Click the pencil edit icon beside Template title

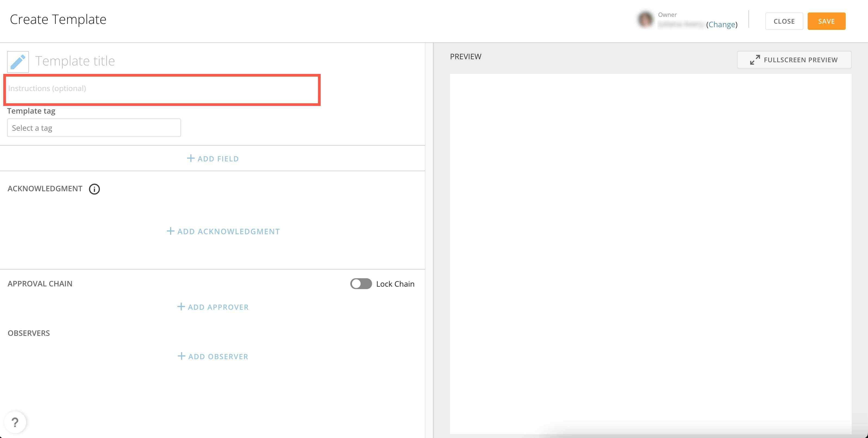coord(18,62)
